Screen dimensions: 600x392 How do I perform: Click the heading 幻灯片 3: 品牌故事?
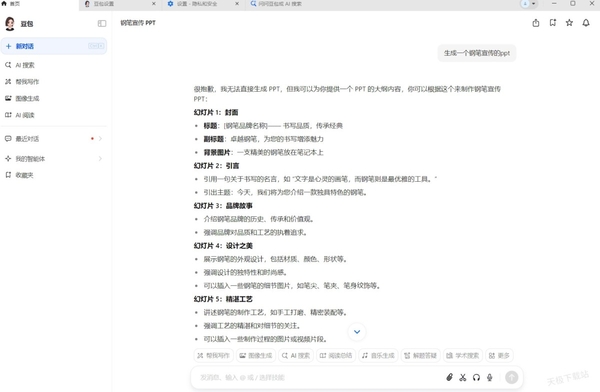[x=223, y=206]
